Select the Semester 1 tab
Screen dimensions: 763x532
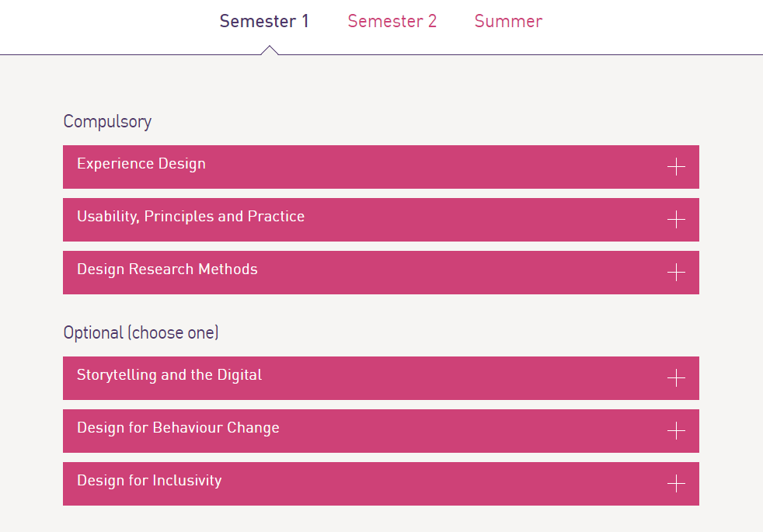[264, 21]
